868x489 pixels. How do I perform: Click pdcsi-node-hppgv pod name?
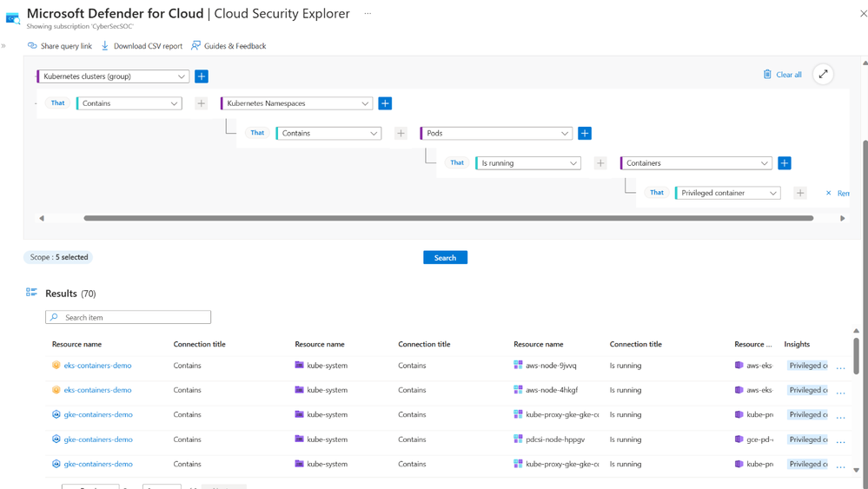(x=555, y=439)
